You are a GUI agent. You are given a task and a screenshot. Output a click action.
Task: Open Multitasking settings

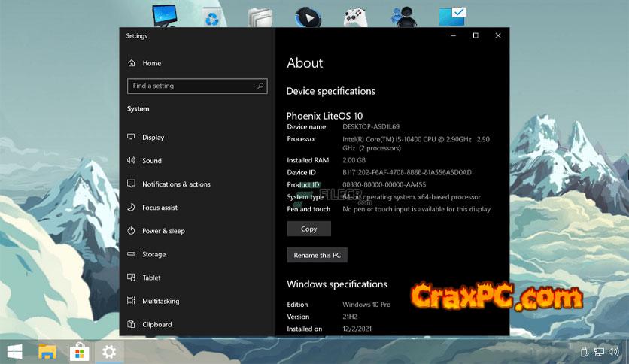tap(160, 301)
